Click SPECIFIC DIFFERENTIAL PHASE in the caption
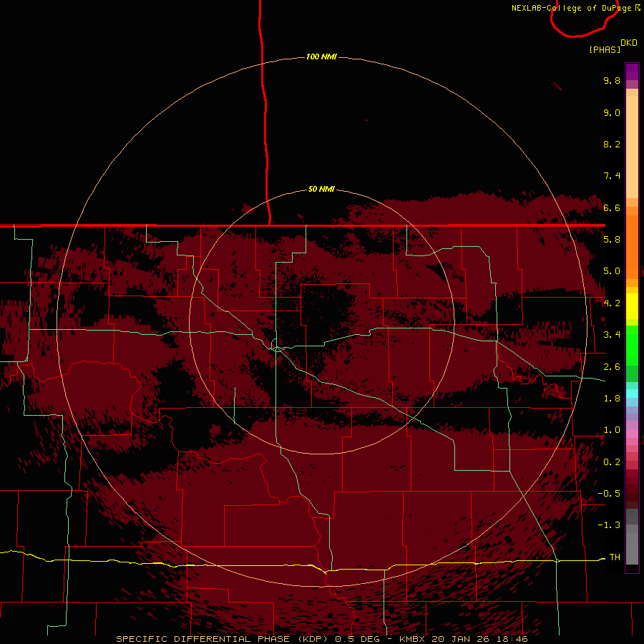 203,639
